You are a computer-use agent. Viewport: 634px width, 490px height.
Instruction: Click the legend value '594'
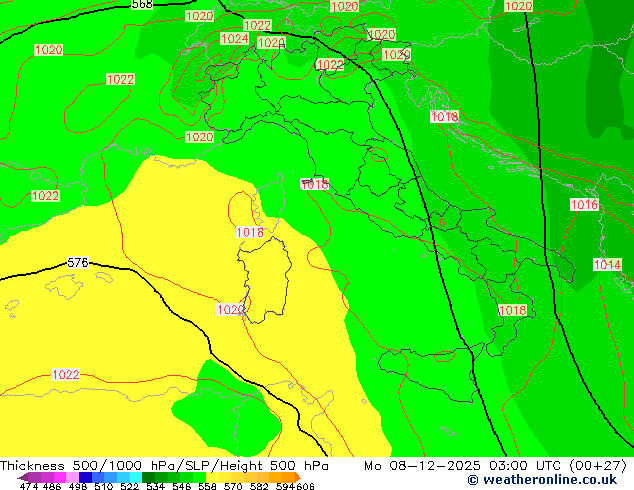tap(285, 486)
